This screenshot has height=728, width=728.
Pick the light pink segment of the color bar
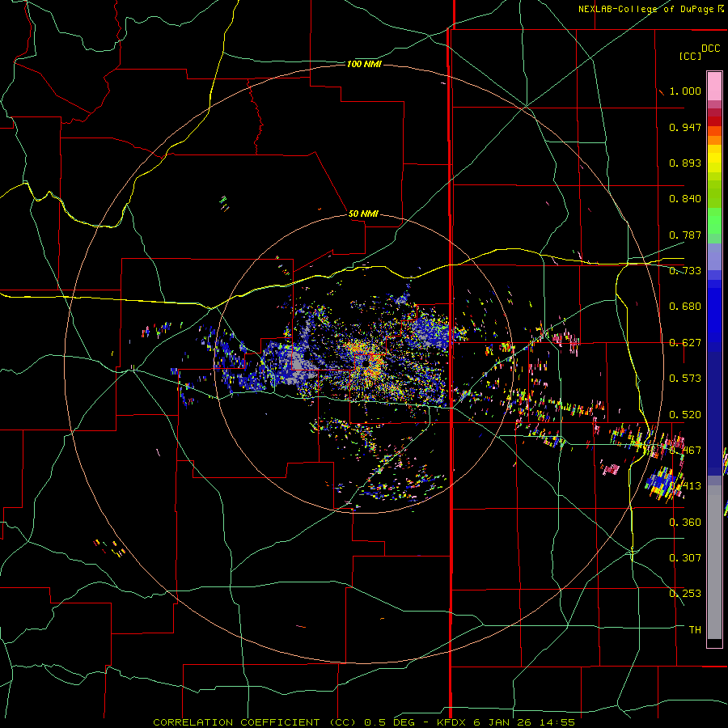pyautogui.click(x=714, y=86)
